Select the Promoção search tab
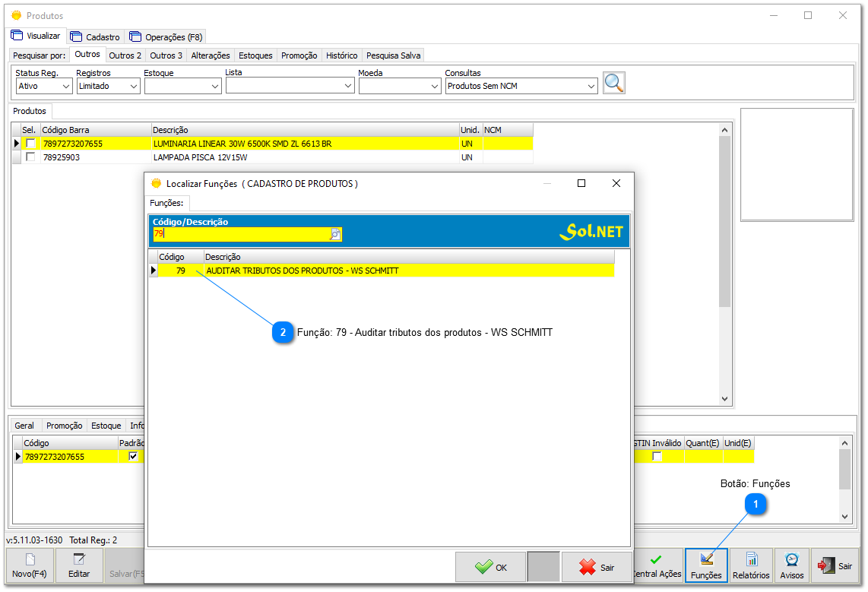The height and width of the screenshot is (592, 868). click(x=299, y=55)
